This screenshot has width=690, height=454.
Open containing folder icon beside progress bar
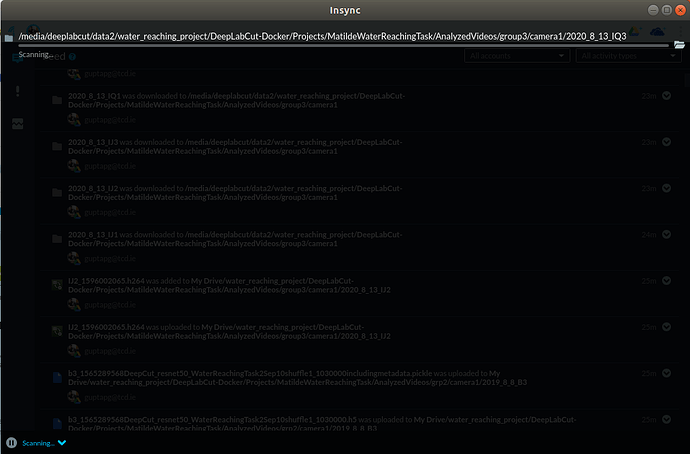[679, 45]
